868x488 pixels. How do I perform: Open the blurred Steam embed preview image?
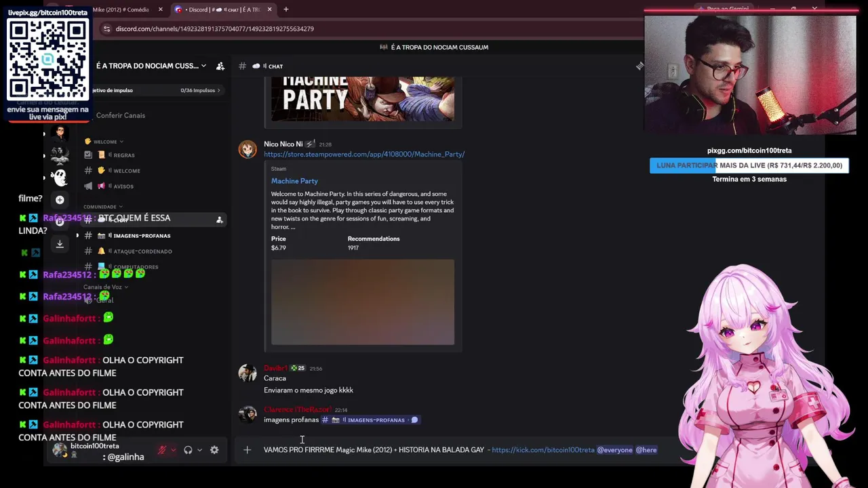coord(363,302)
